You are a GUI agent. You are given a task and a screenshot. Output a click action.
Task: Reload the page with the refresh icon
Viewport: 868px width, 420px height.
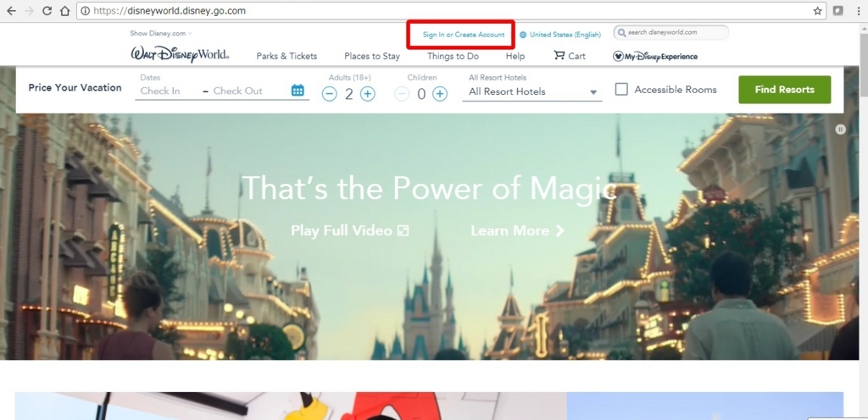(47, 10)
